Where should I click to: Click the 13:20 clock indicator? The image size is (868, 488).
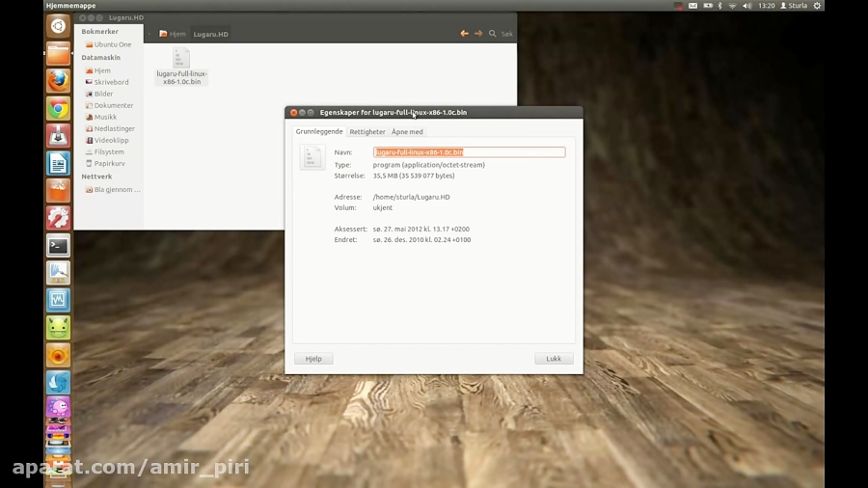766,6
